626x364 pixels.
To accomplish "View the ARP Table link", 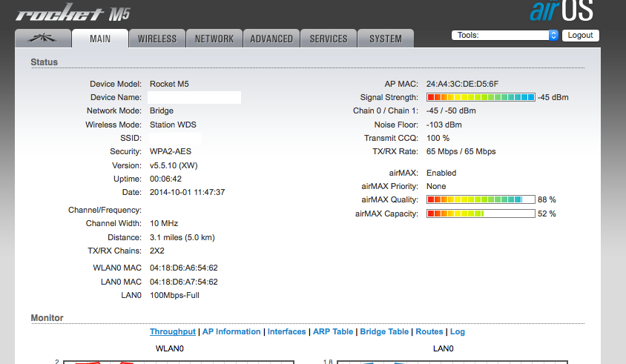I will tap(333, 331).
